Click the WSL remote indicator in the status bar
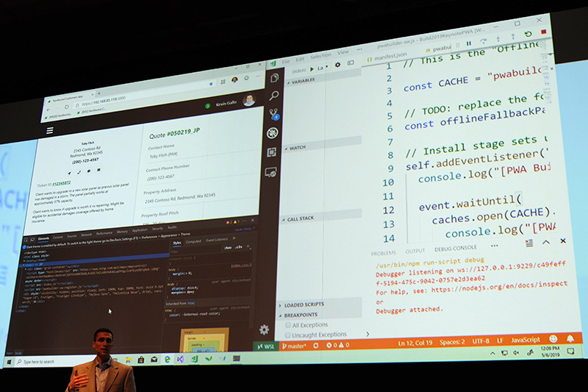This screenshot has height=392, width=588. tap(265, 346)
